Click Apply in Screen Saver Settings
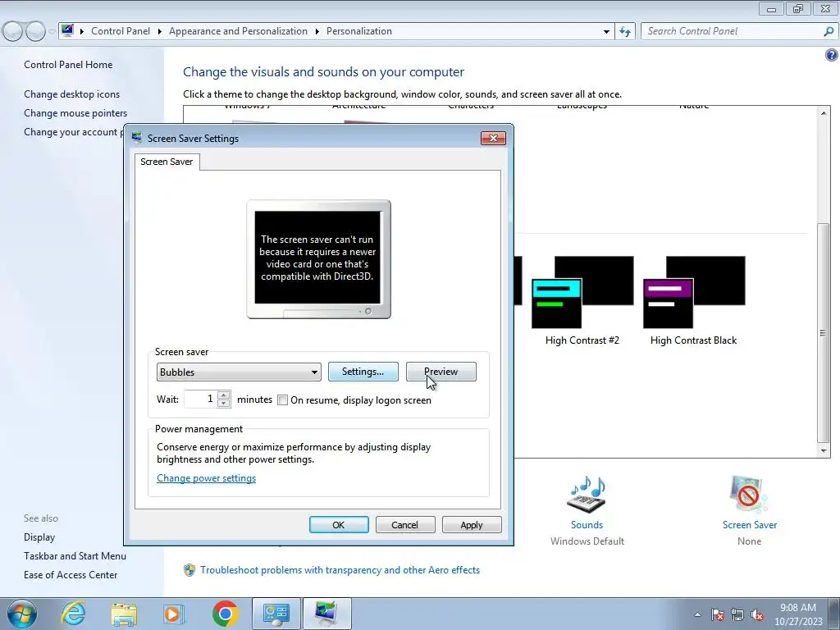Screen dimensions: 840x630 coord(472,525)
